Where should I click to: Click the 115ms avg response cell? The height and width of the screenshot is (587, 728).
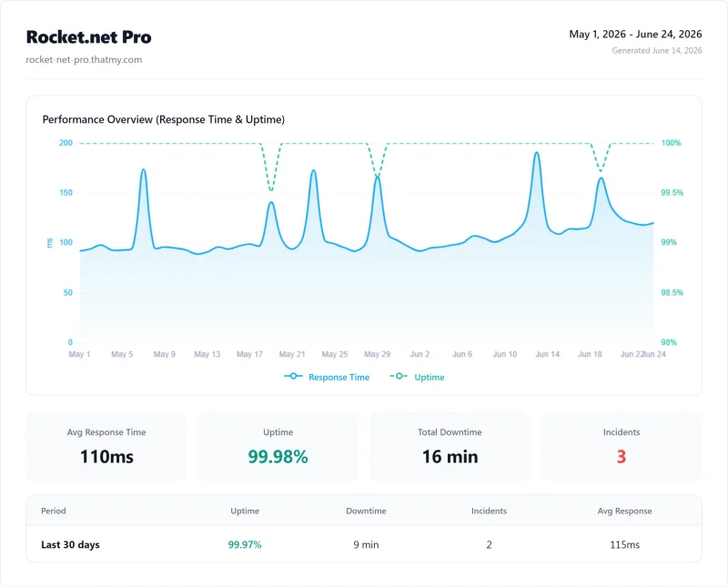[624, 545]
